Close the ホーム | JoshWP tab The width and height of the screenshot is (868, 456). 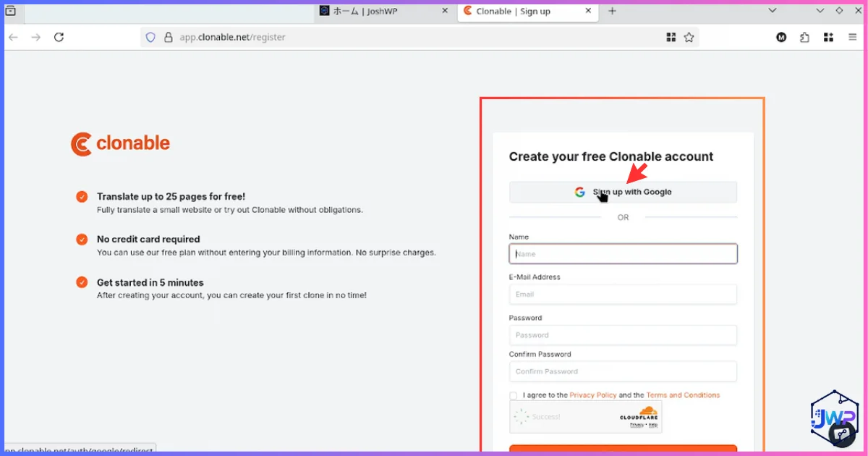(443, 11)
